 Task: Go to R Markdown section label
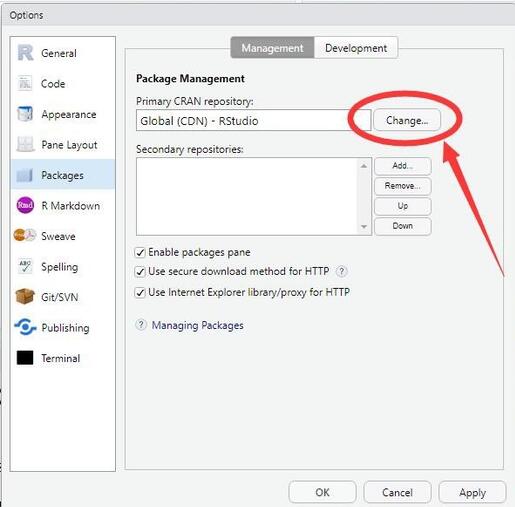pos(70,206)
